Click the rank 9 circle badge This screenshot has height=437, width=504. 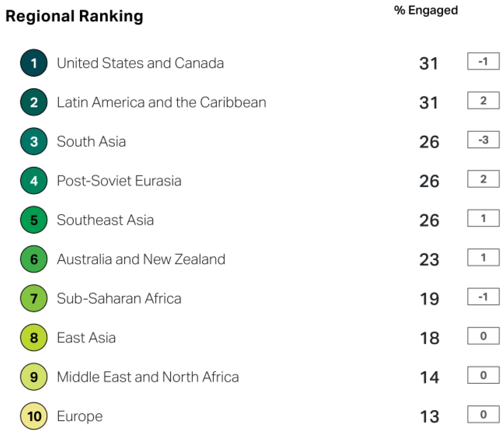click(34, 377)
